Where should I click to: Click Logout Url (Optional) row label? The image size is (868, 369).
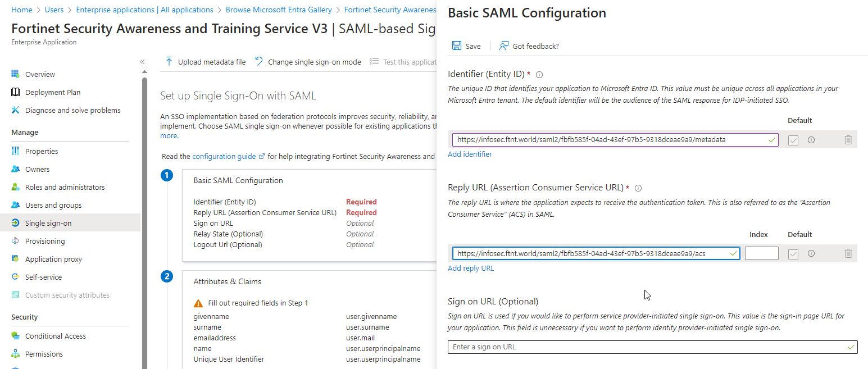point(228,245)
